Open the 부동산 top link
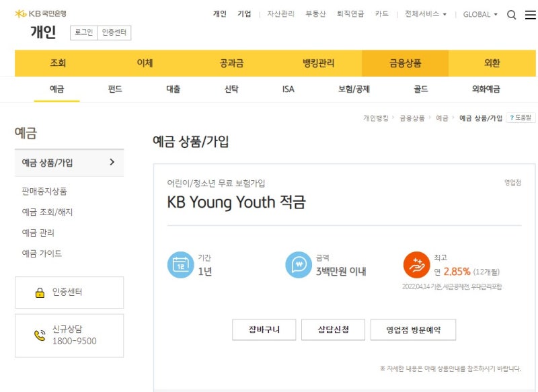 coord(315,13)
